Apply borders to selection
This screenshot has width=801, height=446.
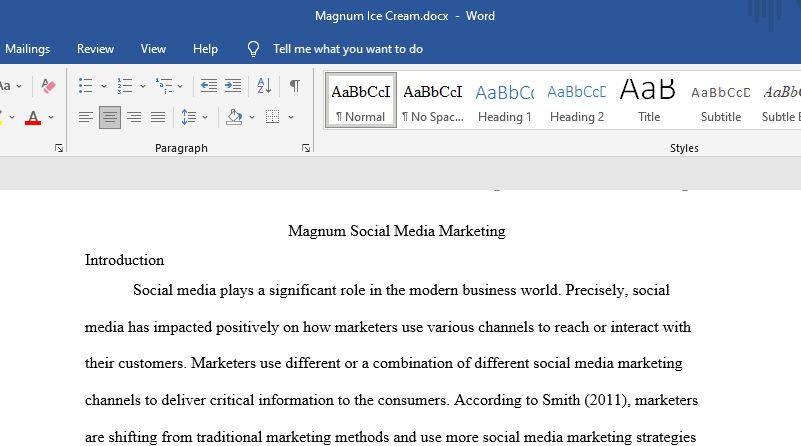(x=272, y=117)
